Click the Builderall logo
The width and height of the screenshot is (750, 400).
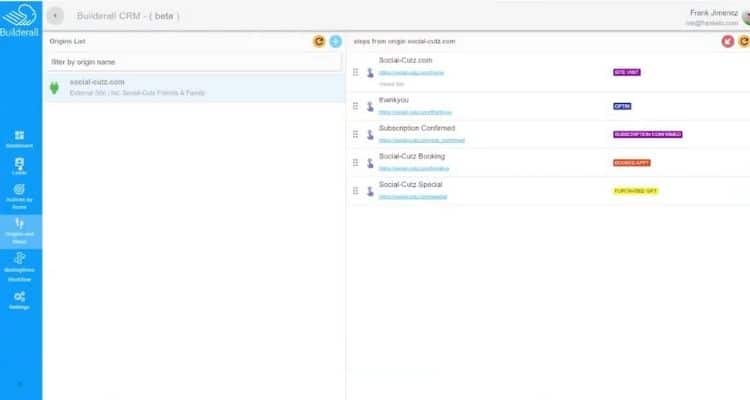pyautogui.click(x=19, y=20)
